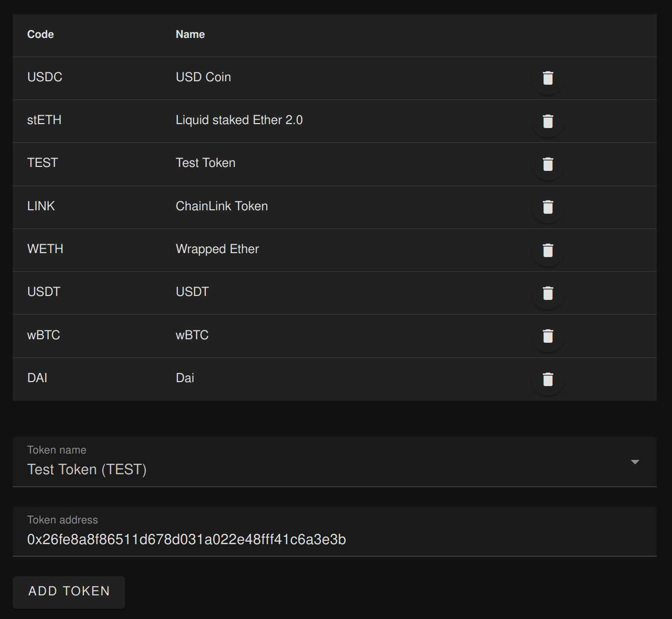Remove the TEST token using trash icon
This screenshot has height=619, width=672.
click(x=548, y=164)
